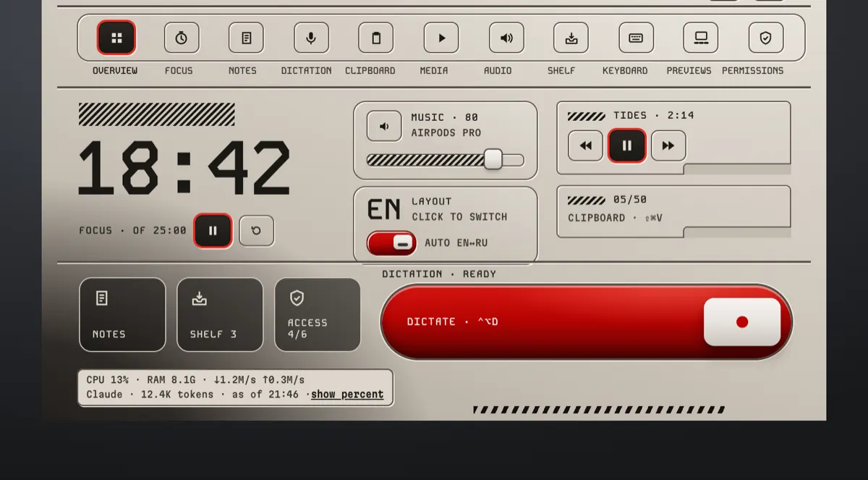Open the Audio speaker icon
This screenshot has width=868, height=480.
tap(506, 38)
